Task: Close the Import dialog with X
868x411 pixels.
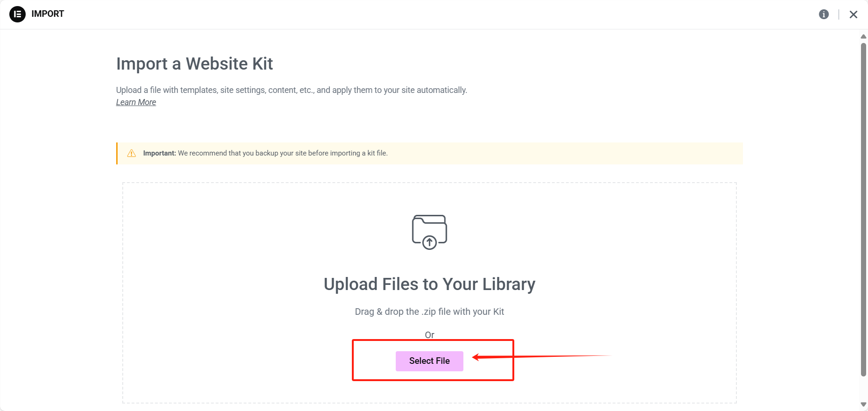Action: point(853,14)
